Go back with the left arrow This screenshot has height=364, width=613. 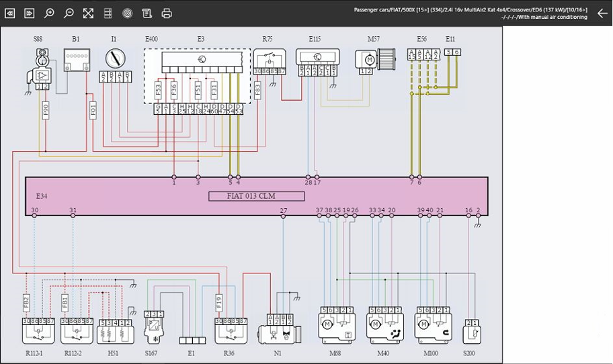[x=602, y=13]
